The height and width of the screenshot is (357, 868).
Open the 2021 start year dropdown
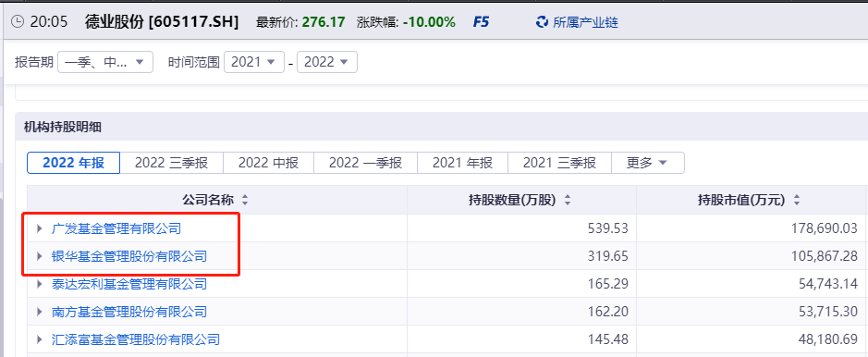click(x=254, y=62)
